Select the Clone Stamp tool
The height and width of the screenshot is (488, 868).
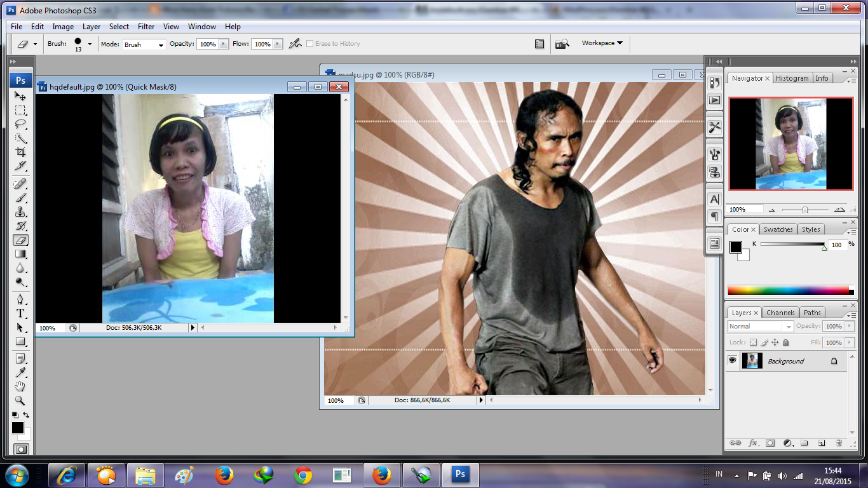[x=20, y=212]
